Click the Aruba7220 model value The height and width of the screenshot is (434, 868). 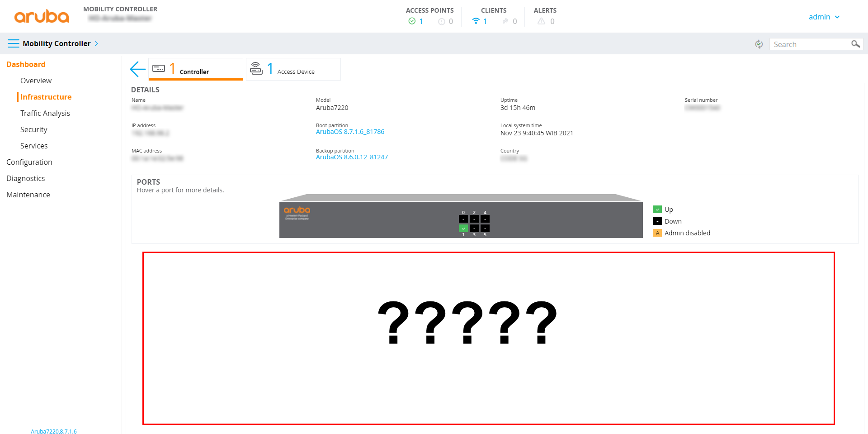(x=332, y=108)
